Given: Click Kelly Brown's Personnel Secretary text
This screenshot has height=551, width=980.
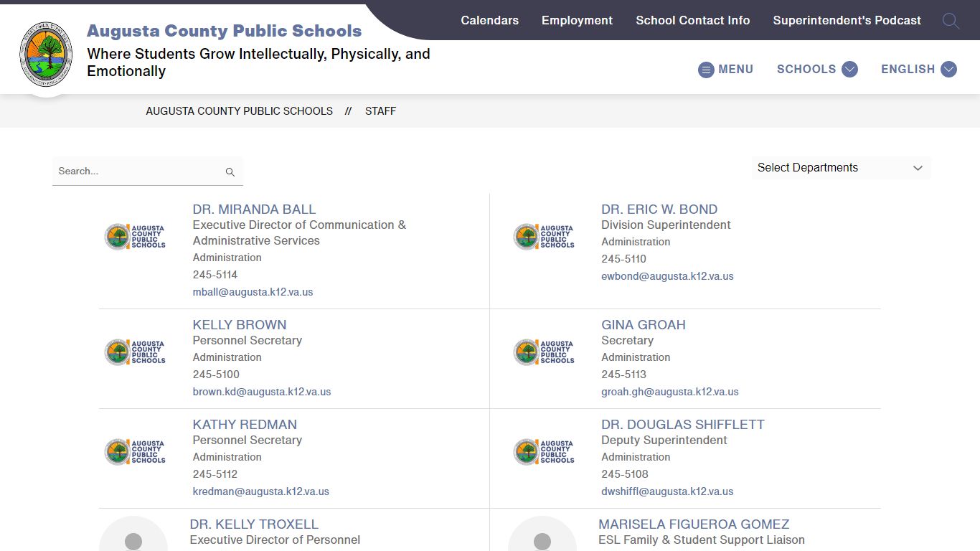Looking at the screenshot, I should pyautogui.click(x=247, y=341).
